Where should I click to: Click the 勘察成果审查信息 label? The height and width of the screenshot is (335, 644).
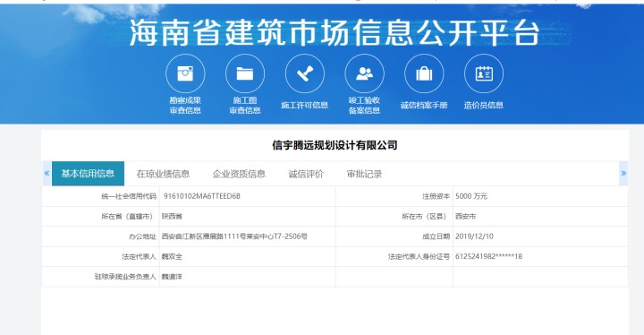[x=185, y=106]
